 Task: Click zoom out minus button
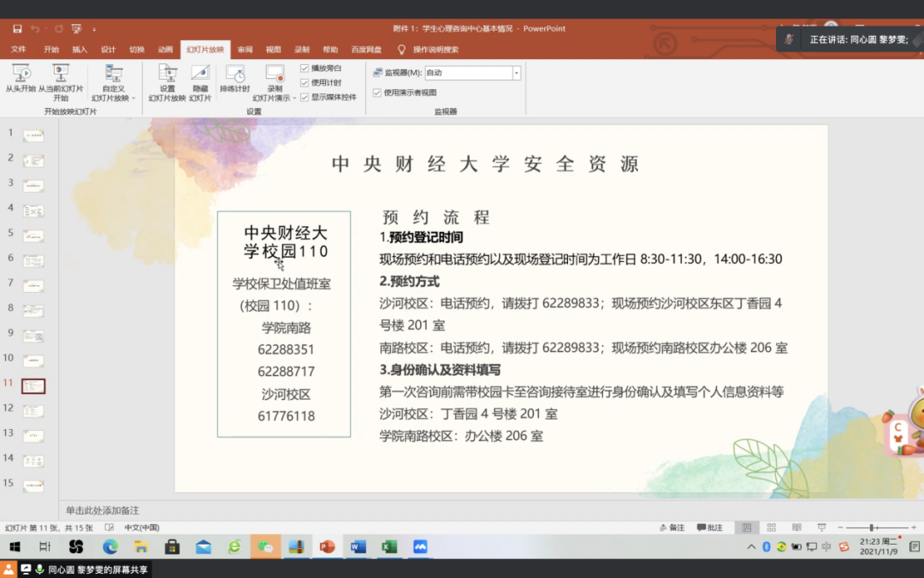tap(840, 527)
